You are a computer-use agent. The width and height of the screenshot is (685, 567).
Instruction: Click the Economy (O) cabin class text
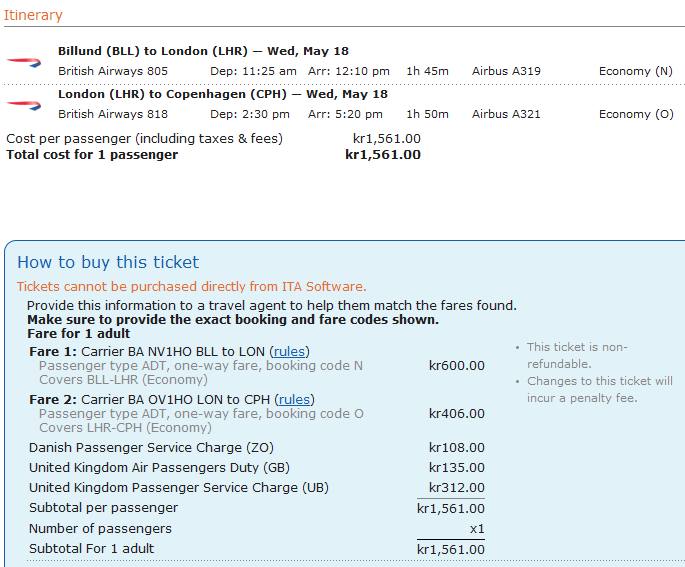[x=636, y=114]
